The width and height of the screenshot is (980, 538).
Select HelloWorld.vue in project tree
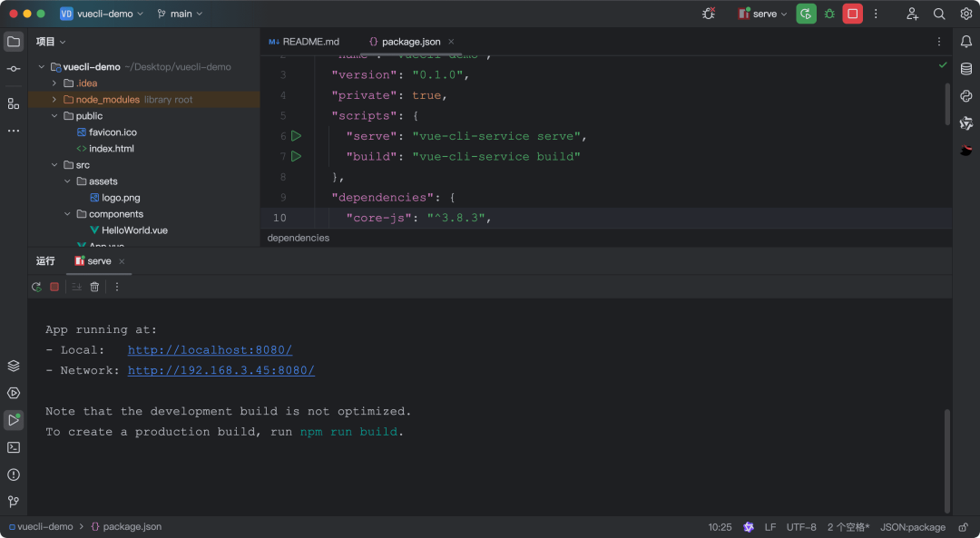click(129, 230)
